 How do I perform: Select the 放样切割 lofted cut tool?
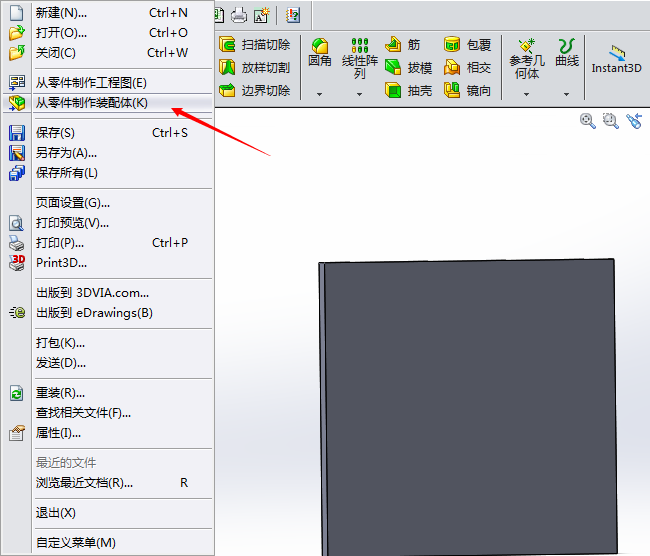[x=255, y=67]
